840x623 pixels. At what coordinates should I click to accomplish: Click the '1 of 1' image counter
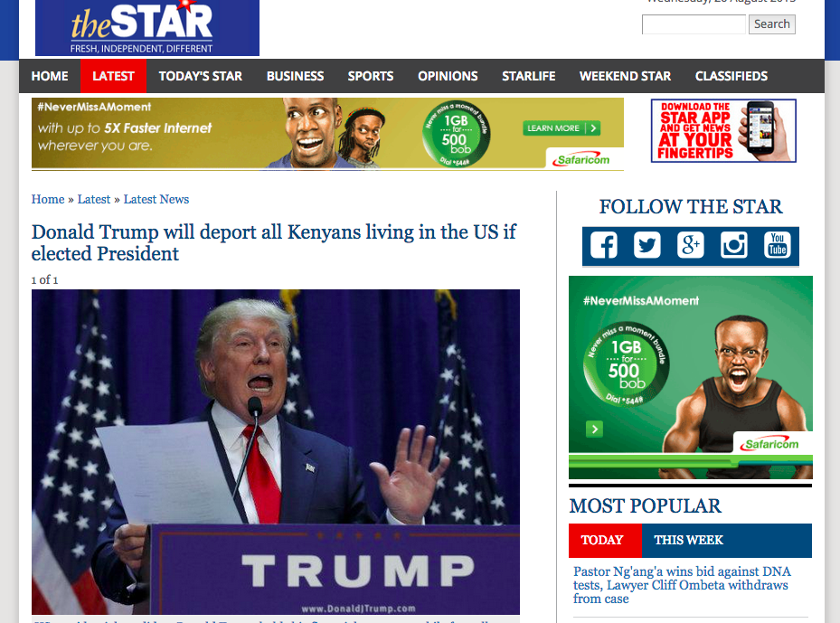tap(44, 279)
